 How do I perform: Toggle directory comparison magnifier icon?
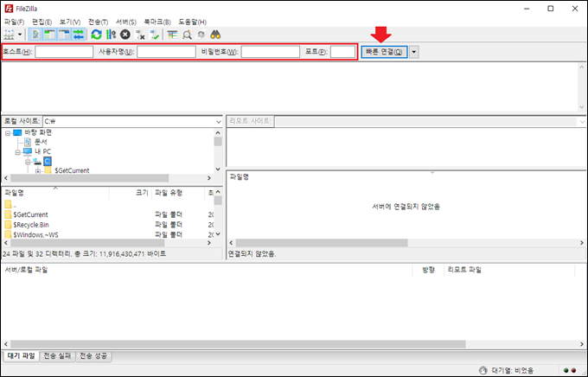(x=187, y=35)
